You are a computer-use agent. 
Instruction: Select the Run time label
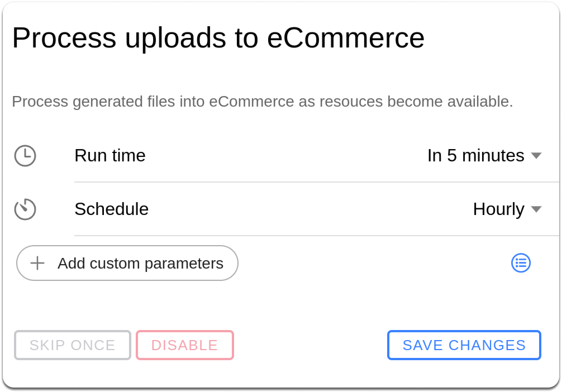[x=110, y=156]
